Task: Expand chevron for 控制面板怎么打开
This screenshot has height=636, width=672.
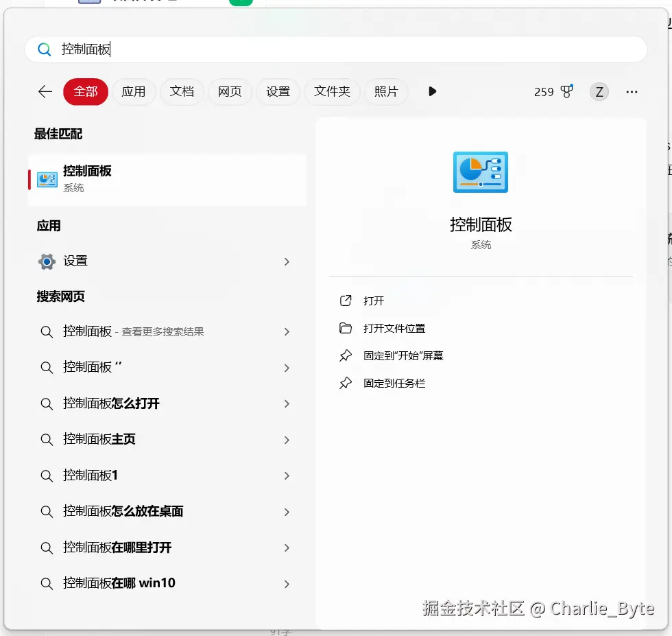Action: click(287, 403)
